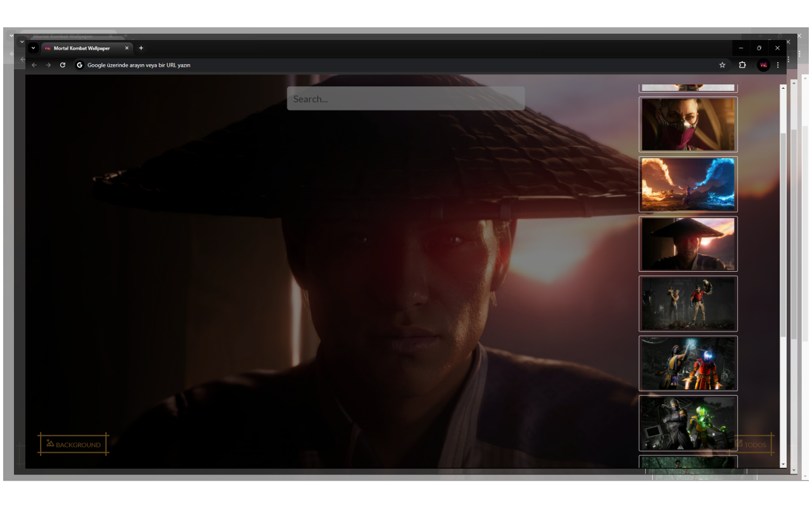
Task: Minimize the front Chrome window
Action: click(x=741, y=48)
